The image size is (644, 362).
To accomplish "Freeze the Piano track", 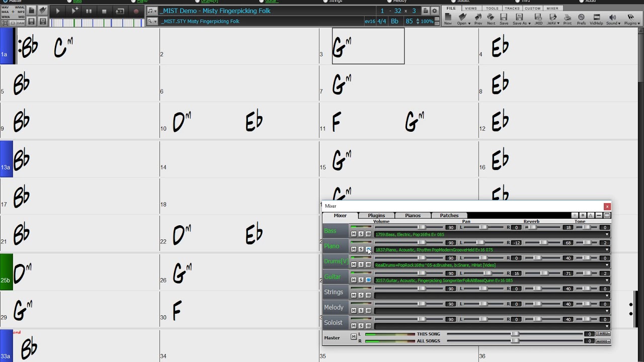I will [368, 249].
